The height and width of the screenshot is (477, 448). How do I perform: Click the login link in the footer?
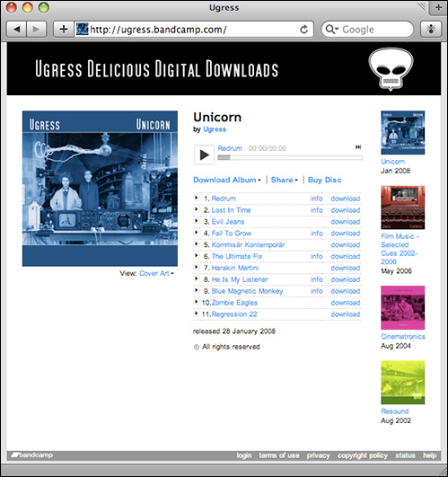(244, 455)
